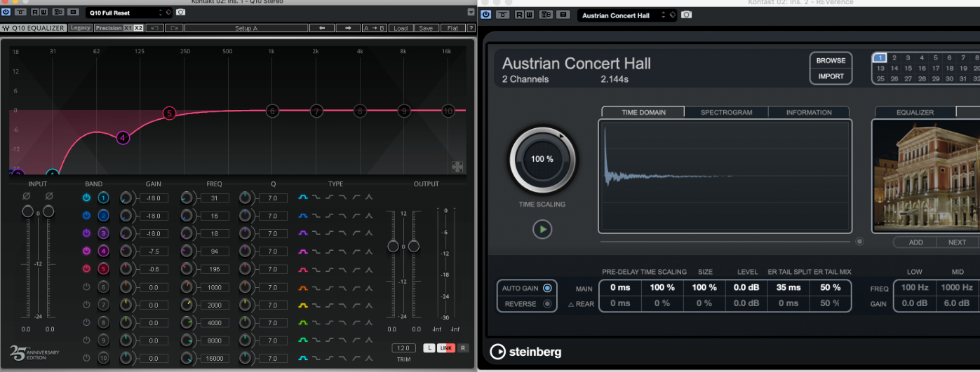This screenshot has height=372, width=980.
Task: Click band 4 node on EQ graph
Action: tap(123, 137)
